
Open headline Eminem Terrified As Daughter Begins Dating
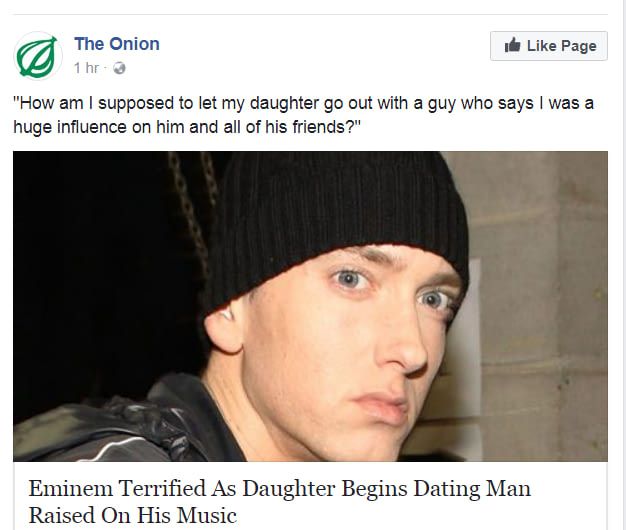279,488
